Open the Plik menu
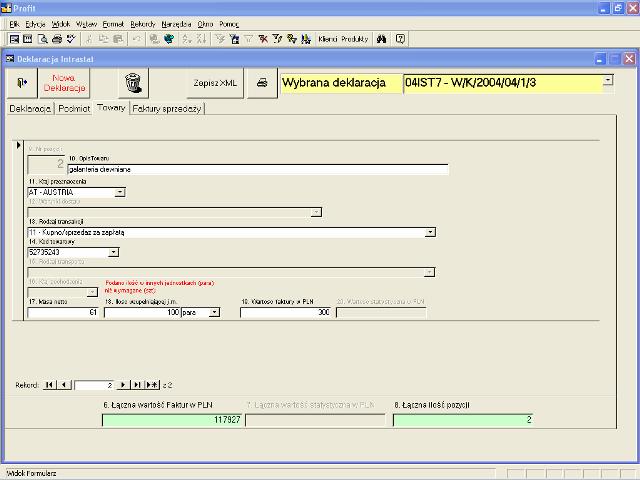 14,24
